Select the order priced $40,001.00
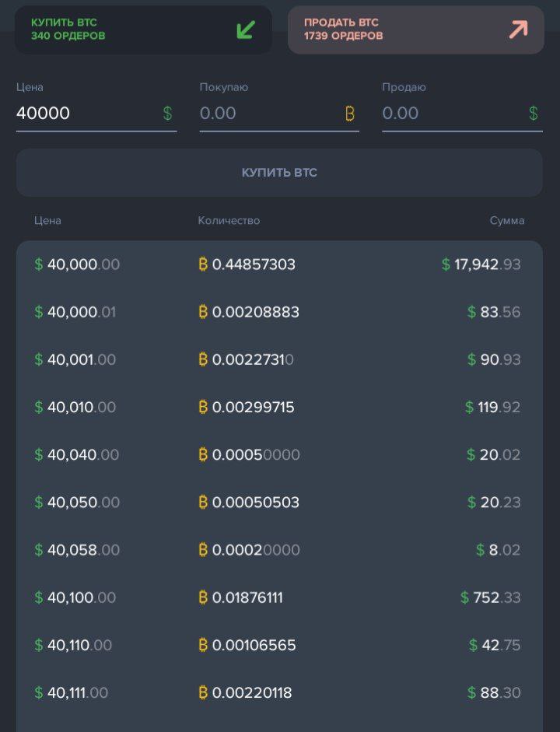The width and height of the screenshot is (560, 732). click(x=279, y=359)
